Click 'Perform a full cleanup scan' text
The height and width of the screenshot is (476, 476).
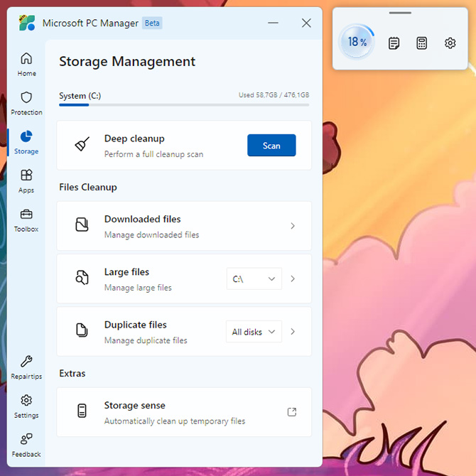tap(153, 154)
